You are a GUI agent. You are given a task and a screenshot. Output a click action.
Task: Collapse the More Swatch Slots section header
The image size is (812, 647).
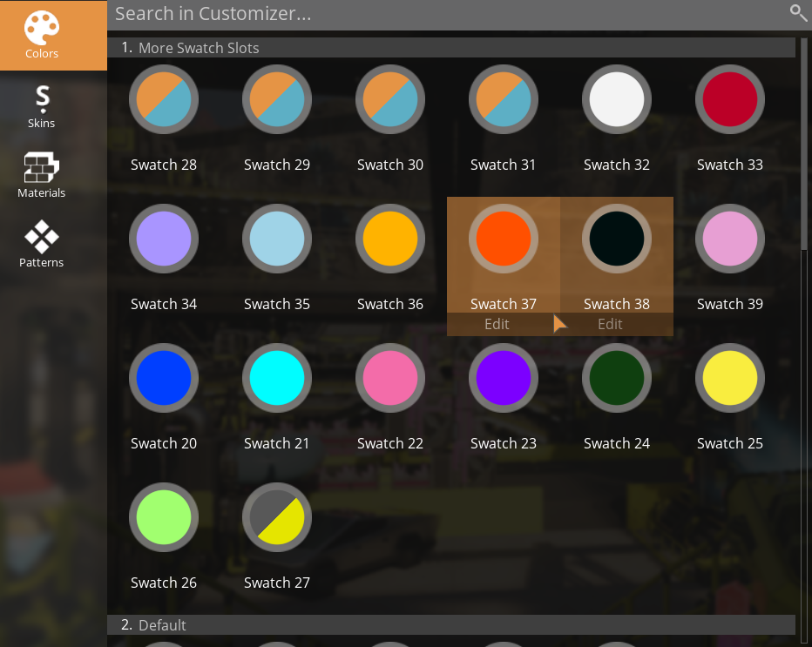point(451,48)
